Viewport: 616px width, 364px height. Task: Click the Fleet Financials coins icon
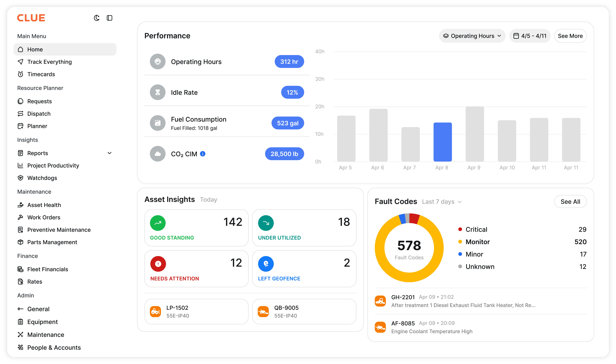pyautogui.click(x=21, y=269)
